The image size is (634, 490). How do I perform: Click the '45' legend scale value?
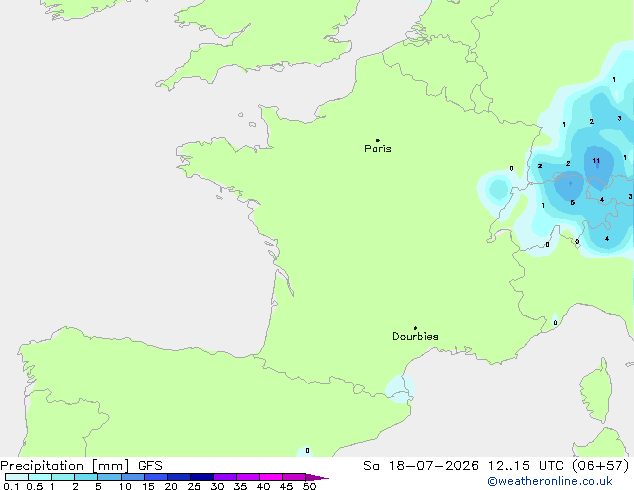(x=286, y=486)
